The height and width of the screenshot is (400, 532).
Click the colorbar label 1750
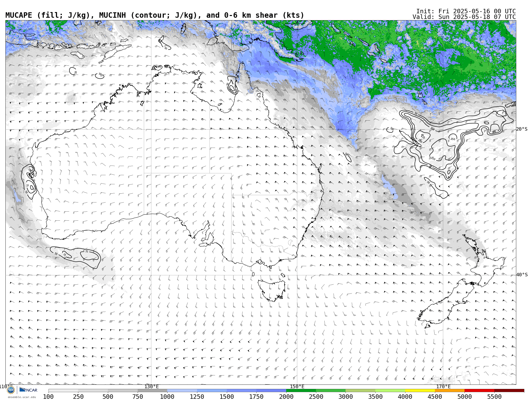pos(257,397)
